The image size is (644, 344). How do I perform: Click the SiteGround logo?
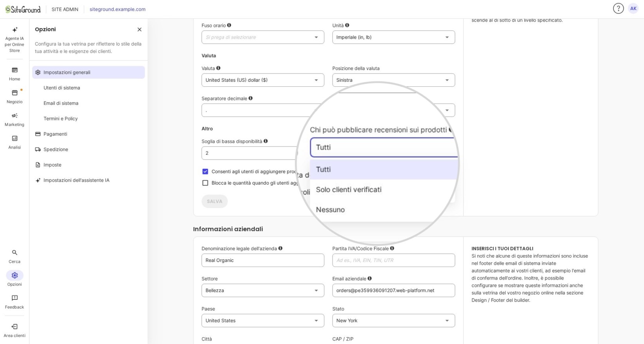(23, 9)
